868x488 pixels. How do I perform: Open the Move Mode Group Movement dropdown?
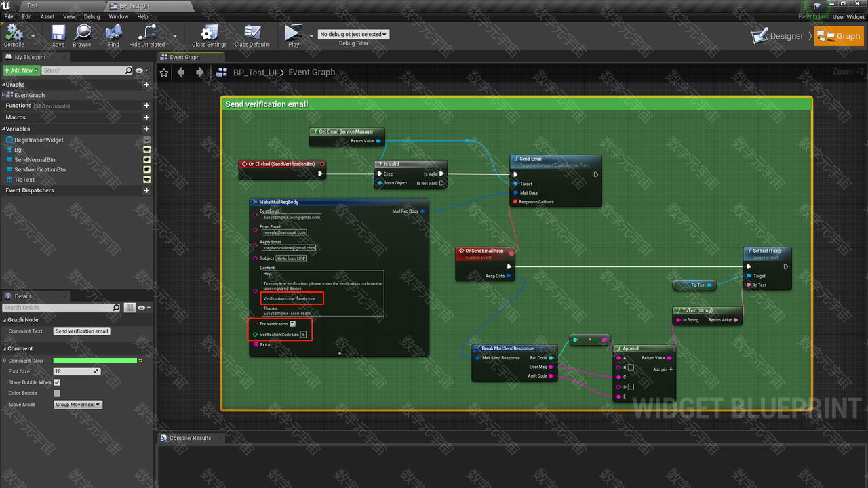tap(78, 405)
